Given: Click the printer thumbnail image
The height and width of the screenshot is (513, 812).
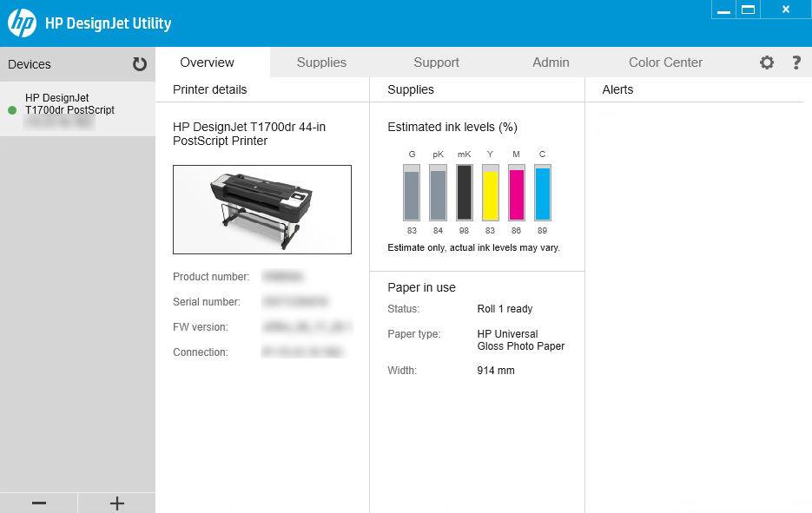Looking at the screenshot, I should pyautogui.click(x=262, y=210).
